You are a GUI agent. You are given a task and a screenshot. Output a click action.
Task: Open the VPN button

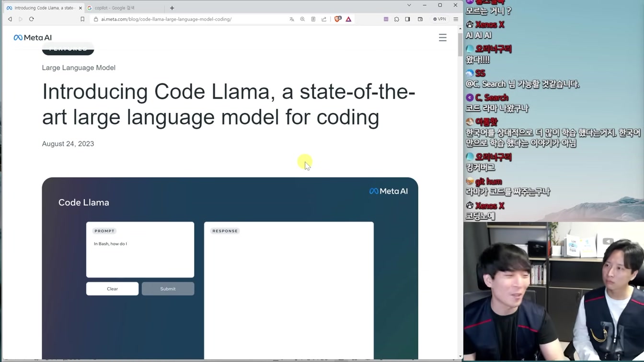439,19
